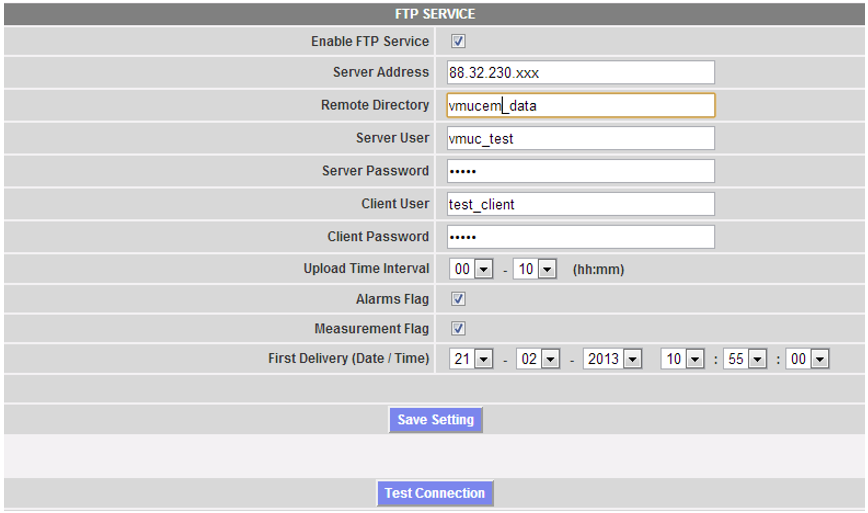Click the FTP SERVICE header bar
Viewport: 868px width, 513px height.
point(434,14)
